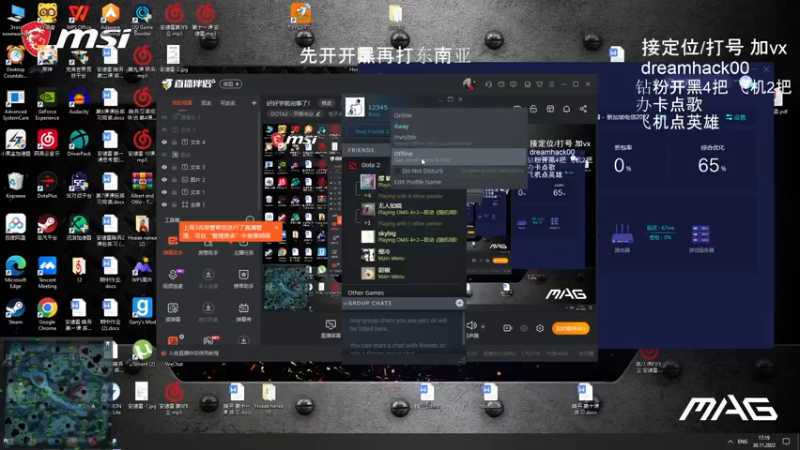This screenshot has width=800, height=450.
Task: Toggle visibility eye for 文本 1 layer
Action: [164, 192]
